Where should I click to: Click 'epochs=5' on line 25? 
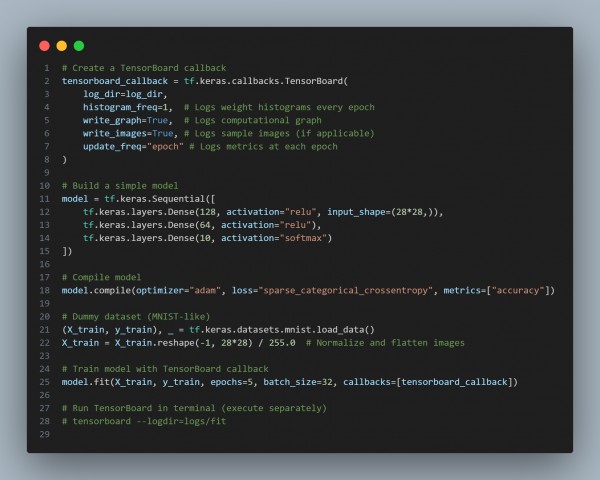(x=231, y=382)
